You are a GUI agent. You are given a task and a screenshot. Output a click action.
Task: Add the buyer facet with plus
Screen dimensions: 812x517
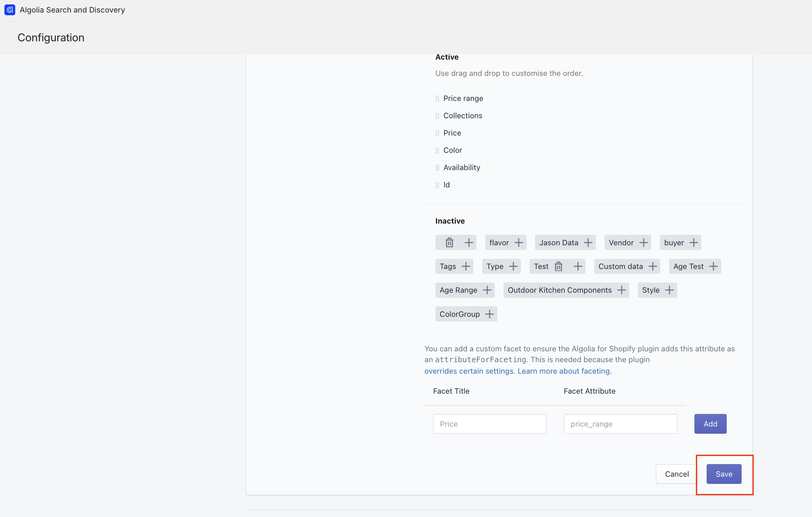pyautogui.click(x=694, y=243)
